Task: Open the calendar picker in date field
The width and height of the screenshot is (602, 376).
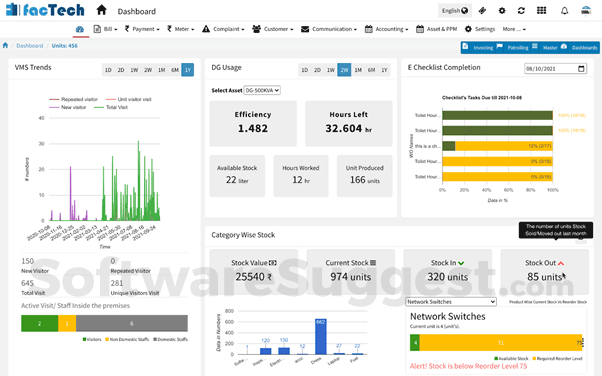Action: coord(581,69)
